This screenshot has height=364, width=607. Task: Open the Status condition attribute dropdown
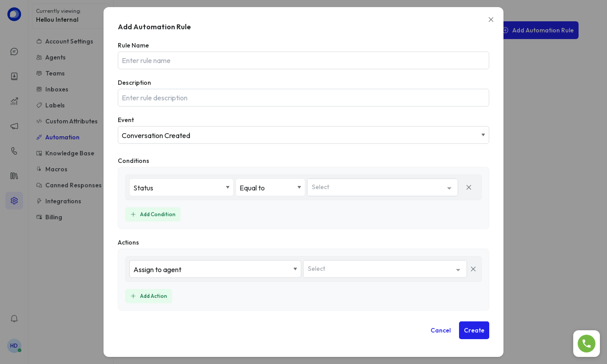(x=181, y=187)
